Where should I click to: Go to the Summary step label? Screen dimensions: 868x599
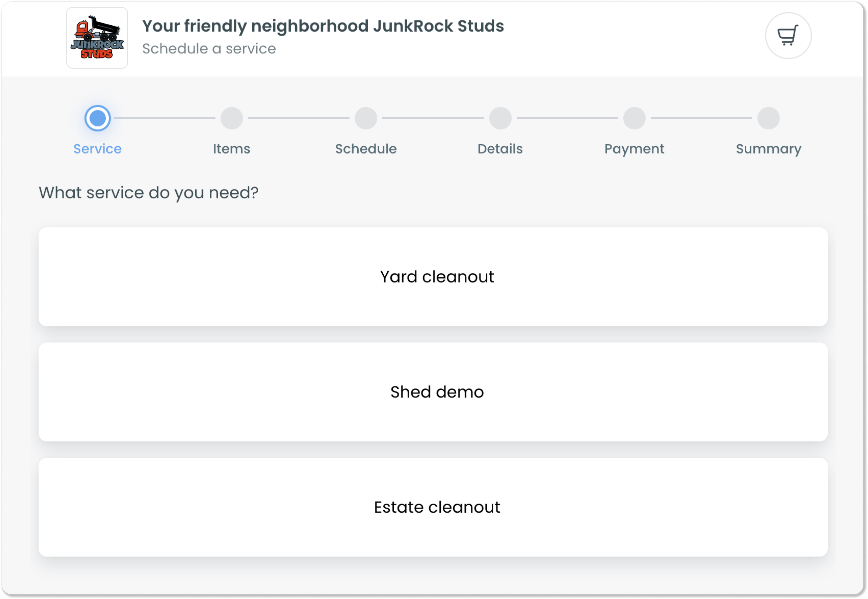(769, 149)
